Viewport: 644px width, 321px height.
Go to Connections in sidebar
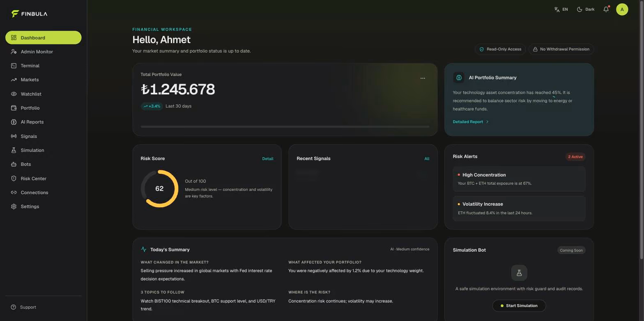point(43,193)
